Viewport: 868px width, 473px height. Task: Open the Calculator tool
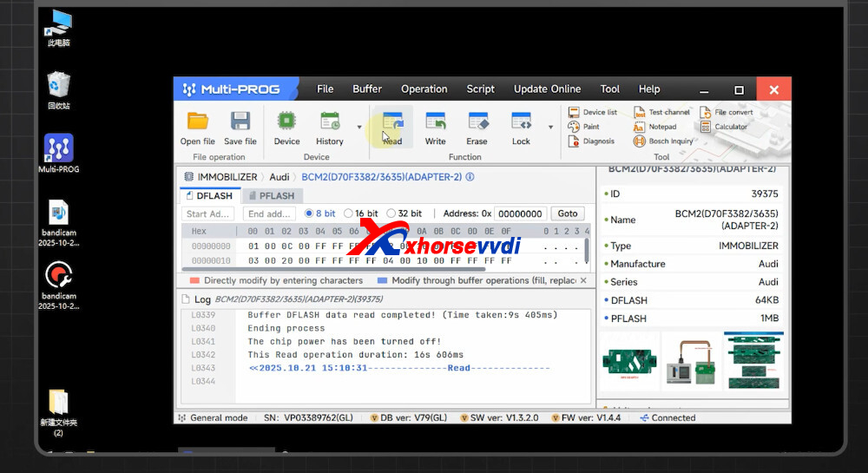tap(724, 127)
